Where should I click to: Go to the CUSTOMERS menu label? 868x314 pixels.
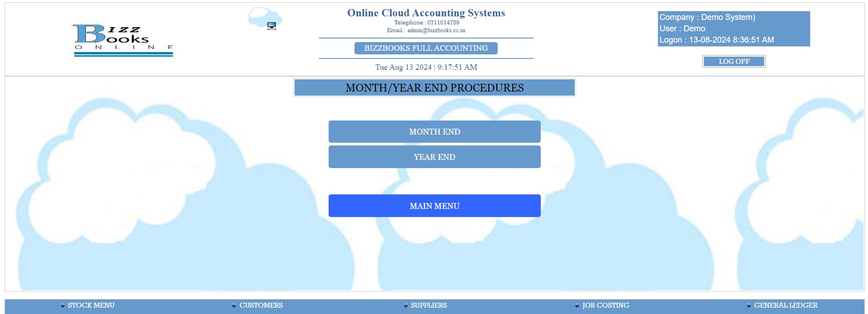261,305
